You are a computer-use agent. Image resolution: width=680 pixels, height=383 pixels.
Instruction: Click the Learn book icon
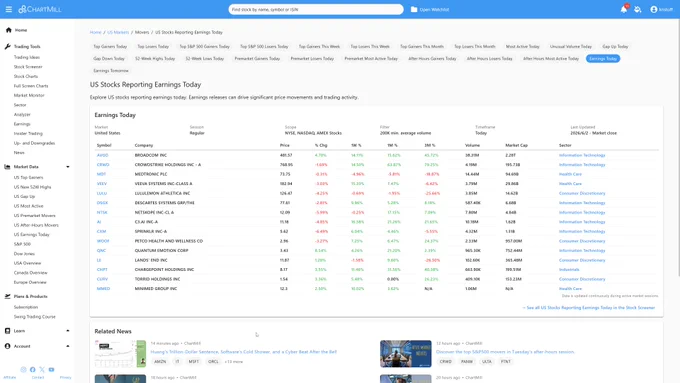(7, 331)
